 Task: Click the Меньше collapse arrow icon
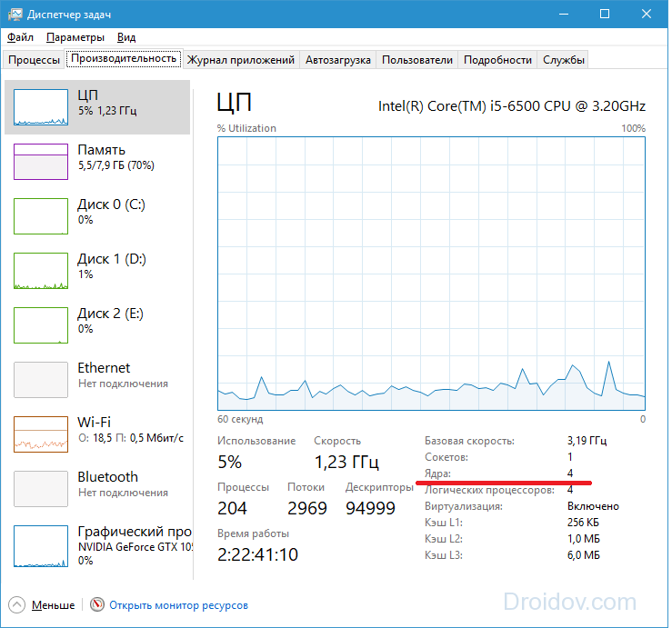(x=16, y=605)
